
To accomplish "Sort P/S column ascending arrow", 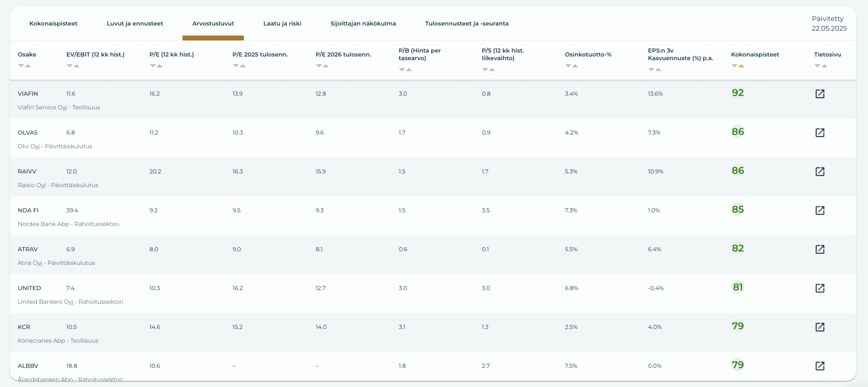I will 492,70.
